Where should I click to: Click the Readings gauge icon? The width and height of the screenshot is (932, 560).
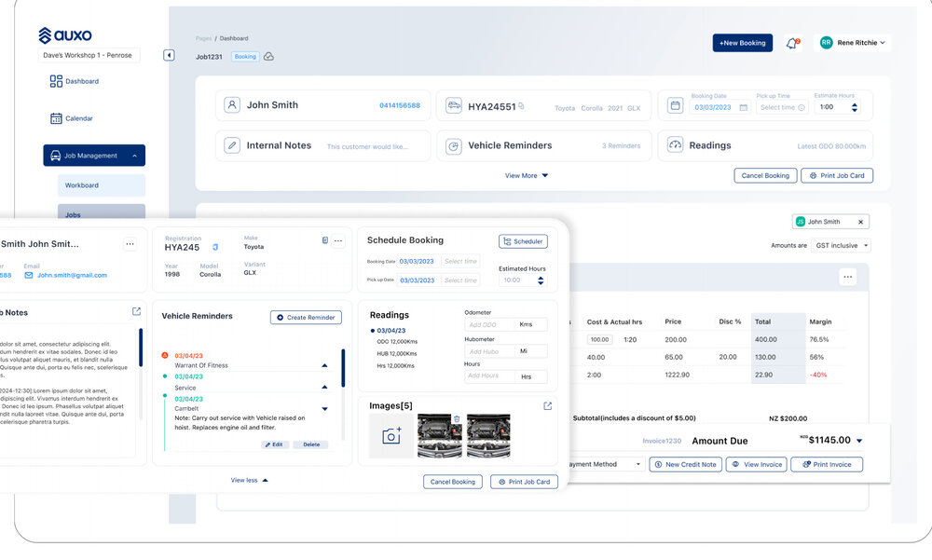(675, 145)
